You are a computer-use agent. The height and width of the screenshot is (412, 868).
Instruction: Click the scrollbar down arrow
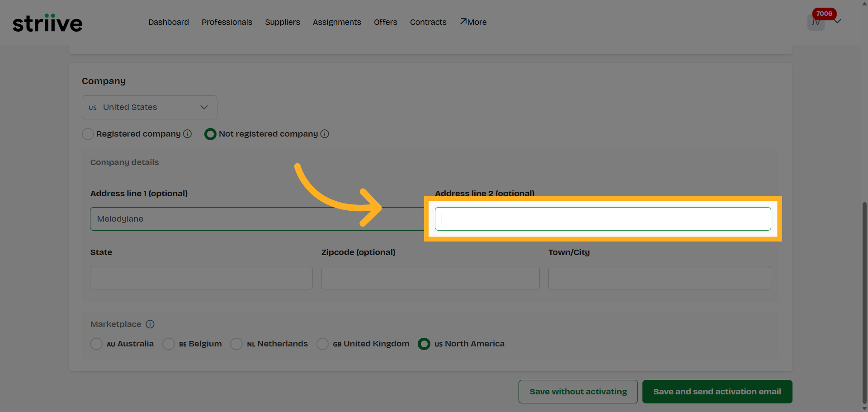[864, 408]
